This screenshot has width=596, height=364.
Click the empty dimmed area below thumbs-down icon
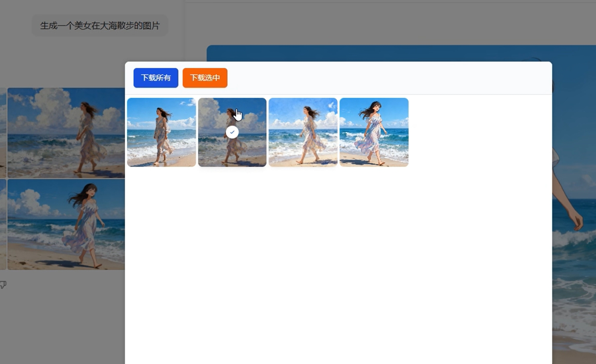[60, 324]
